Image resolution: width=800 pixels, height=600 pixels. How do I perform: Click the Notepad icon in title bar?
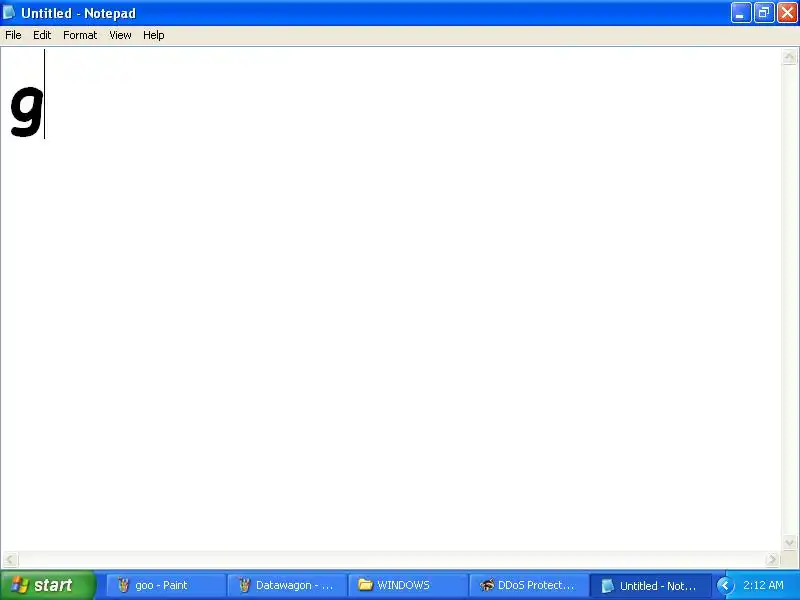tap(9, 13)
